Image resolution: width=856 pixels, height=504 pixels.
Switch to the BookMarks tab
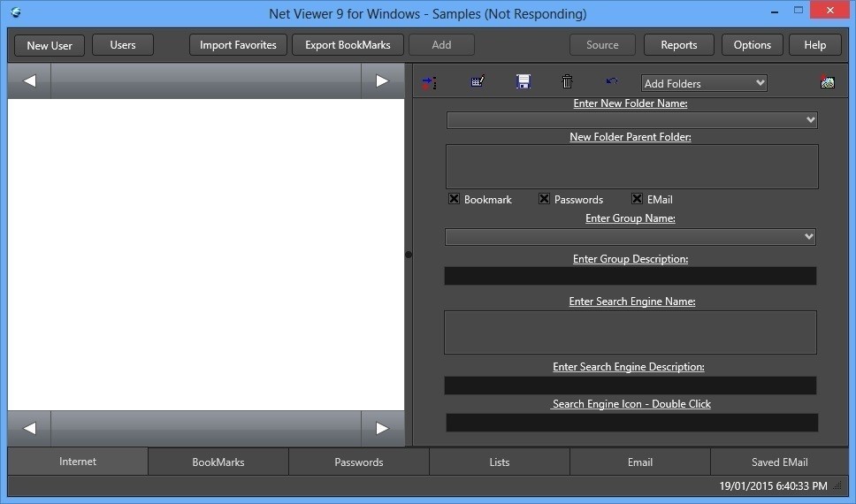(218, 462)
